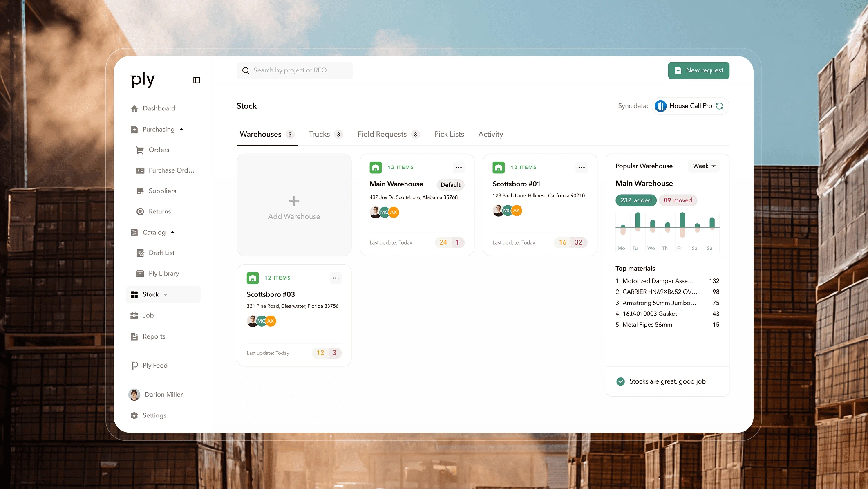This screenshot has width=868, height=489.
Task: Click the New request button
Action: [698, 70]
